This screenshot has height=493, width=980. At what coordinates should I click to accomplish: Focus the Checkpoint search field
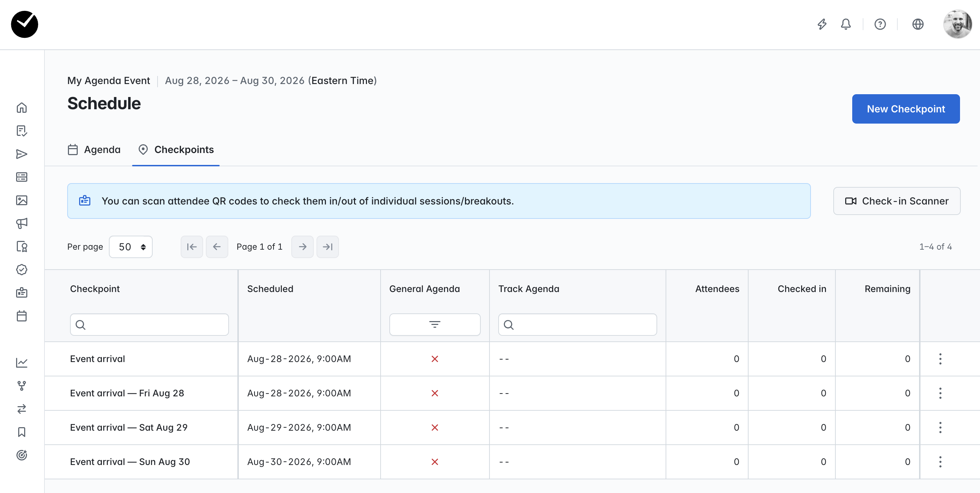tap(149, 325)
